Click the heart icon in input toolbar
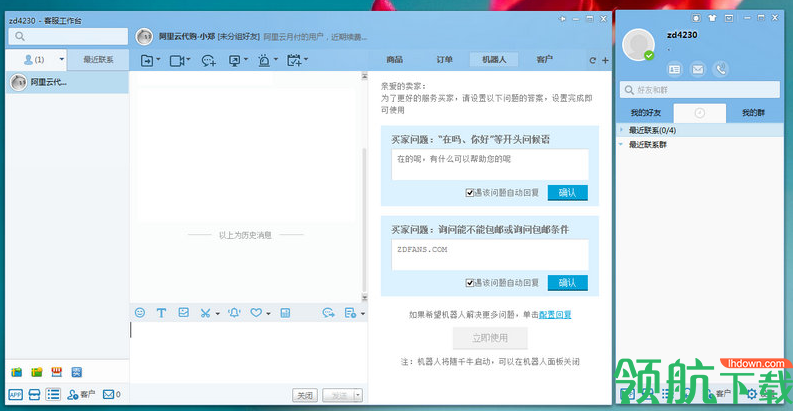The height and width of the screenshot is (411, 793). pyautogui.click(x=256, y=313)
